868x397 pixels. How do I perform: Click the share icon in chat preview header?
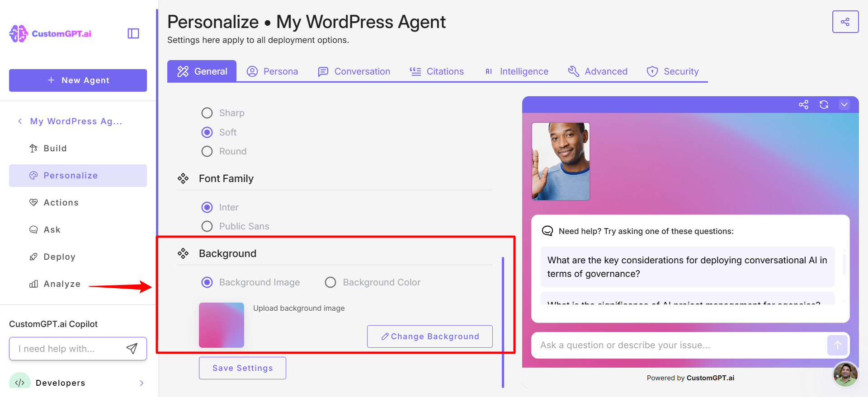tap(803, 105)
